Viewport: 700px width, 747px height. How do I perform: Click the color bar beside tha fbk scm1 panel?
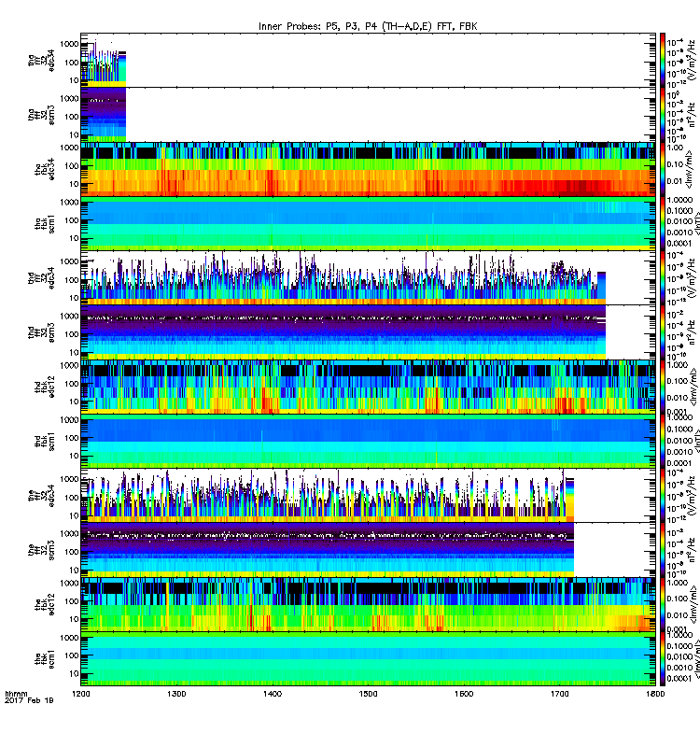click(x=663, y=223)
